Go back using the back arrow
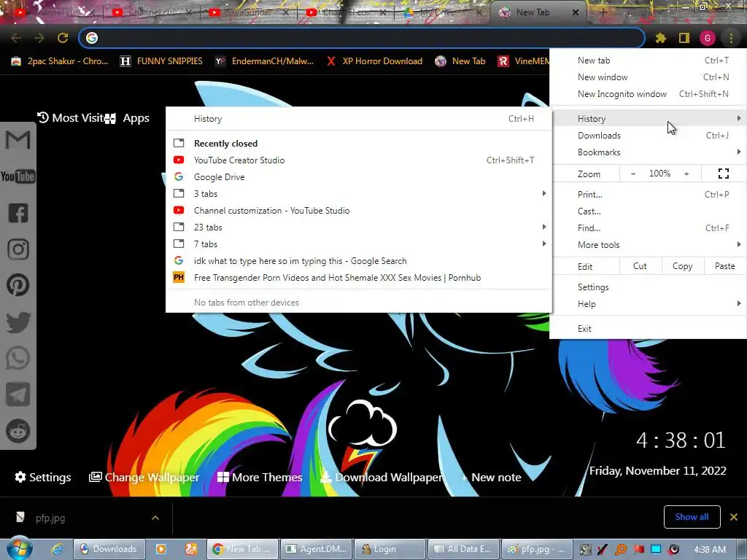Screen dimensions: 747x560 16,38
